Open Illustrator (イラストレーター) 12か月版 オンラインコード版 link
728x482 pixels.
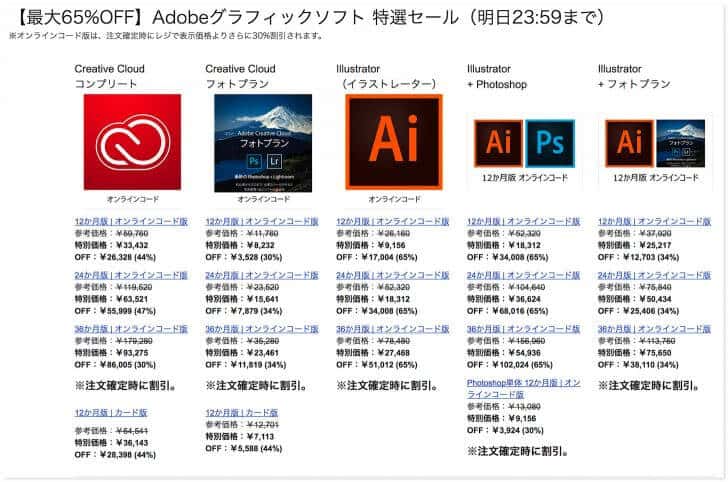(x=393, y=221)
